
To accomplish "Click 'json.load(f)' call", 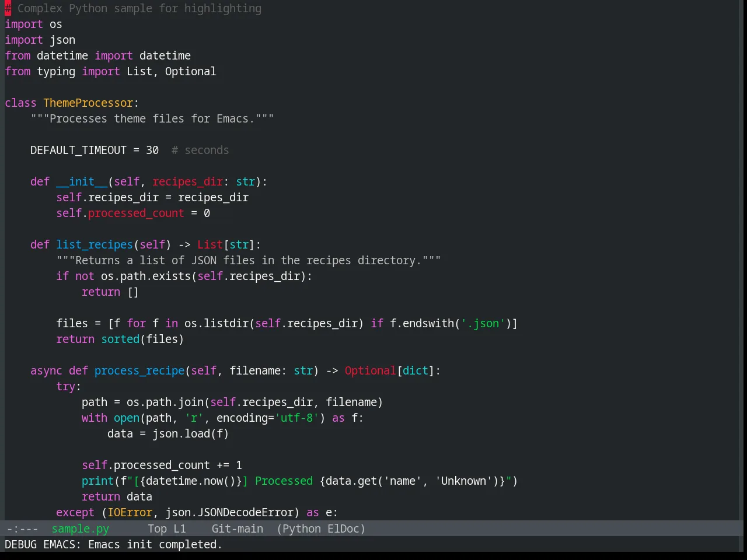I will (191, 433).
